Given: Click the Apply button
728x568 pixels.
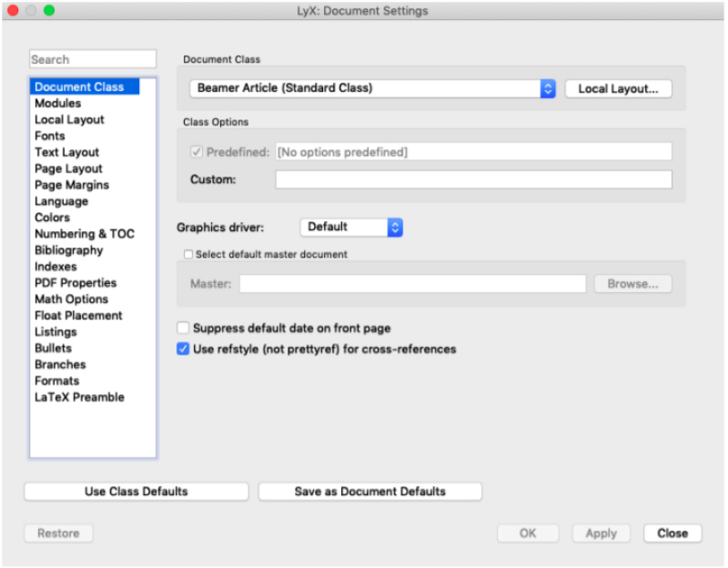Looking at the screenshot, I should (x=602, y=533).
